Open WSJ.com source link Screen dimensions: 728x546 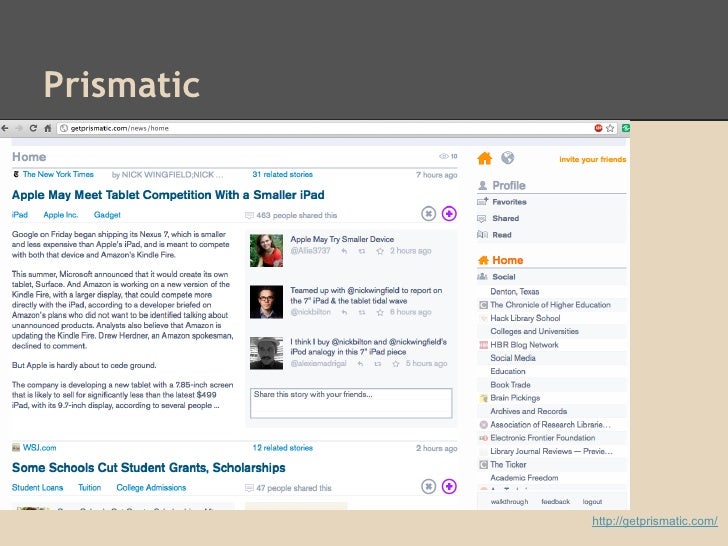[39, 448]
